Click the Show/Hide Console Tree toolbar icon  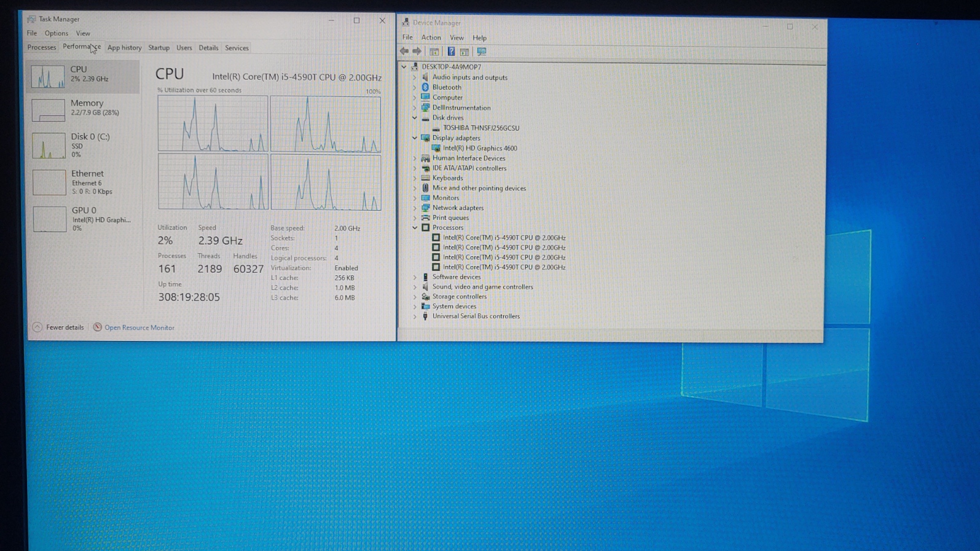(x=434, y=52)
